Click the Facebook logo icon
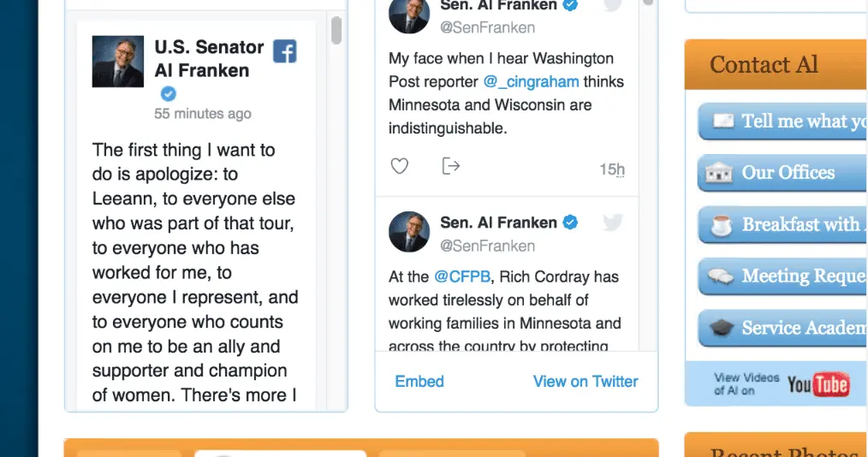868x457 pixels. click(284, 51)
